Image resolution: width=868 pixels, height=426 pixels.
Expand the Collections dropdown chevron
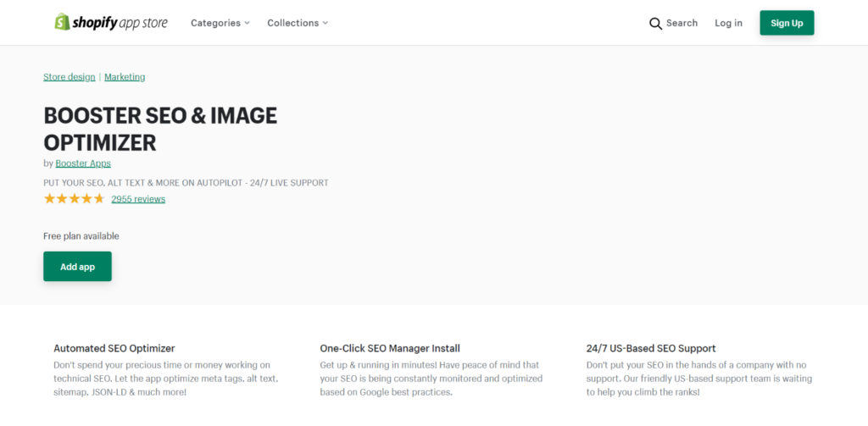(x=325, y=23)
